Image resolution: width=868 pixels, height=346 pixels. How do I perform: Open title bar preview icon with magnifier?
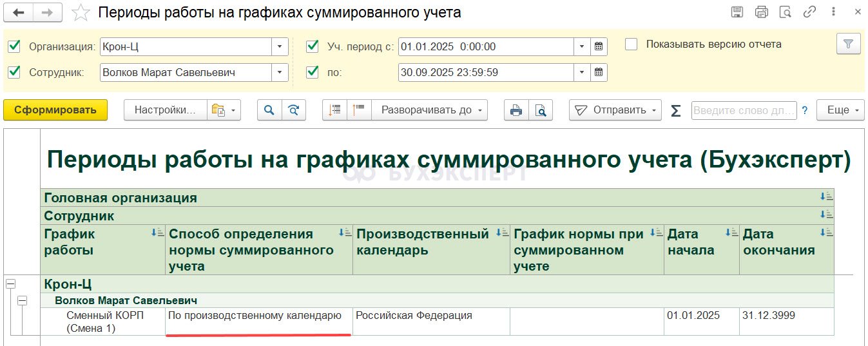point(785,12)
